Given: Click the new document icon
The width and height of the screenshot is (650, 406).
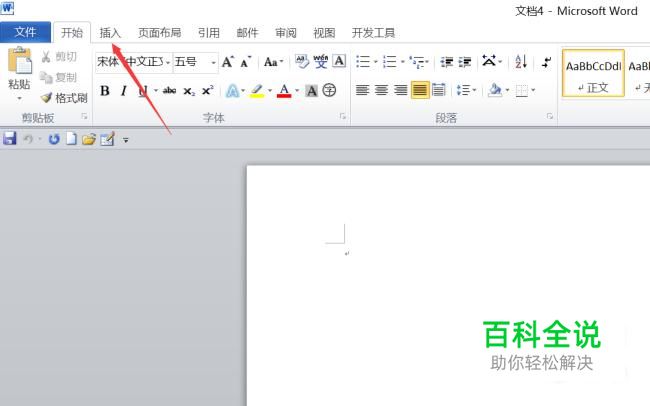Looking at the screenshot, I should click(72, 139).
